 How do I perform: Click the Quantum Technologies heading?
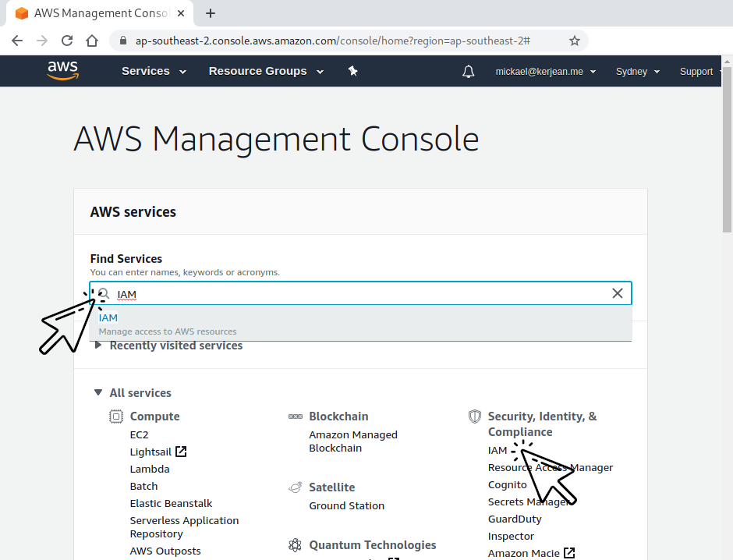373,545
